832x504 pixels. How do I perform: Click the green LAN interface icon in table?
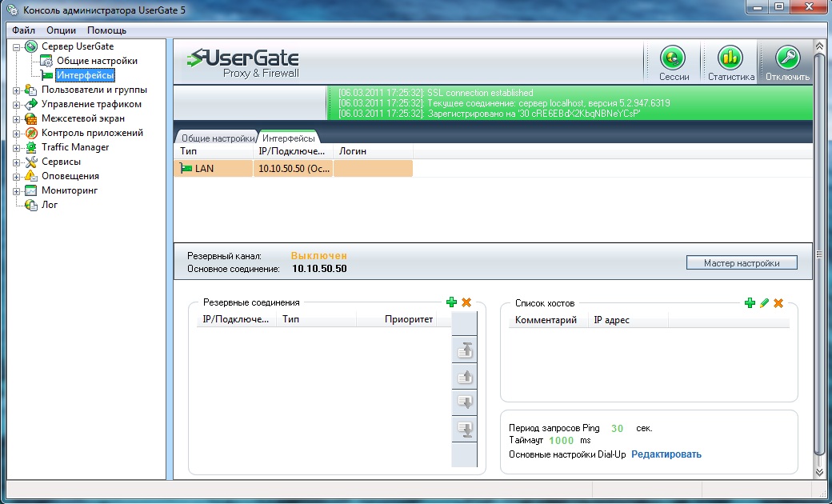(186, 169)
